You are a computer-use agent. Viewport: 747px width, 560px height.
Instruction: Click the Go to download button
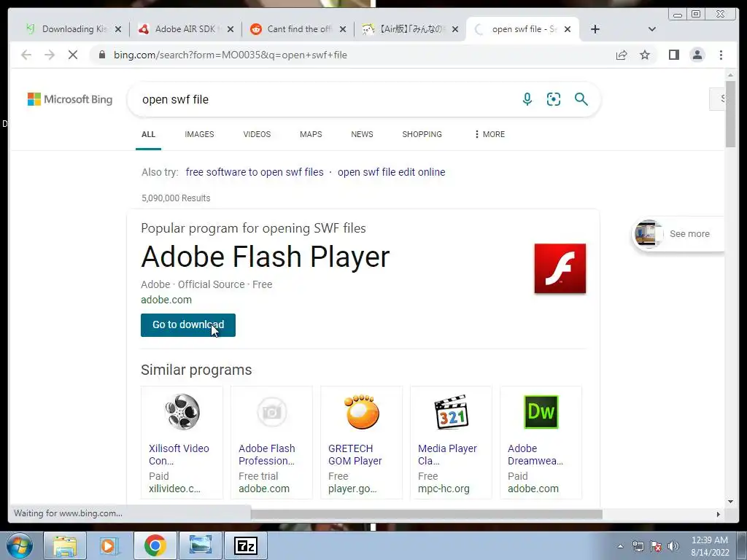(187, 324)
